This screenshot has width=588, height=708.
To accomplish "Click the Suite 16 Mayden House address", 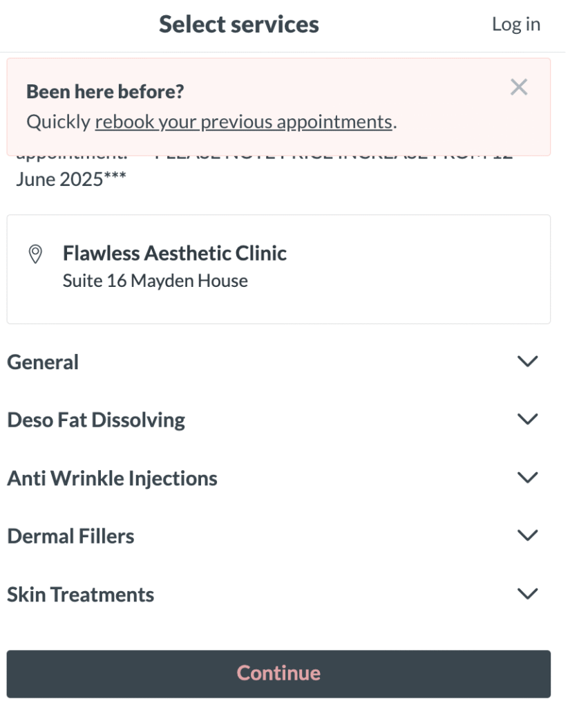I will click(x=155, y=281).
